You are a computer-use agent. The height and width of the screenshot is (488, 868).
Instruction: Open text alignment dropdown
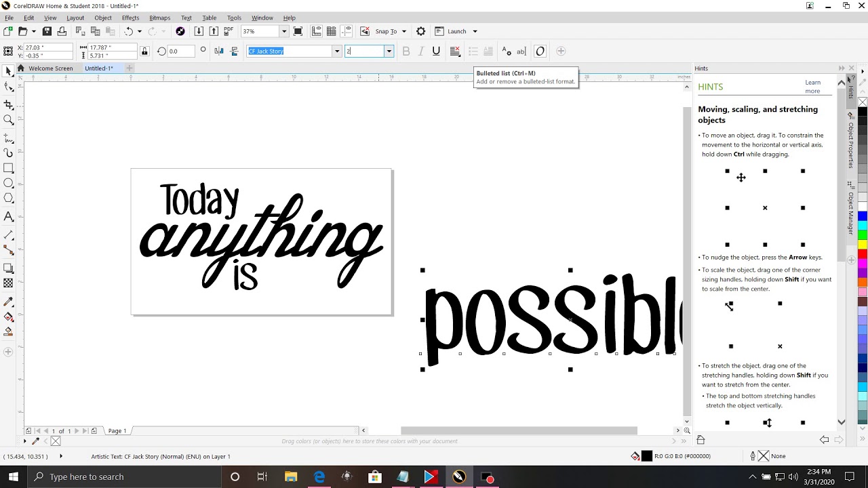click(x=455, y=51)
